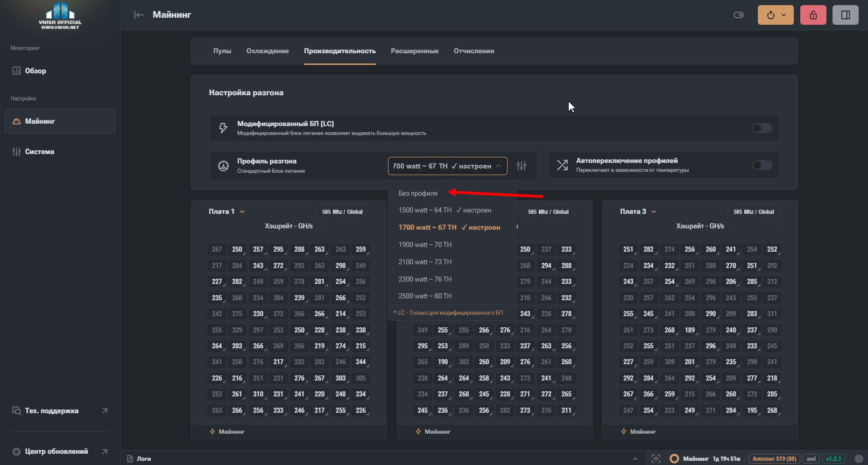Collapse the sidebar with the arrow icon
The height and width of the screenshot is (465, 868).
point(139,15)
